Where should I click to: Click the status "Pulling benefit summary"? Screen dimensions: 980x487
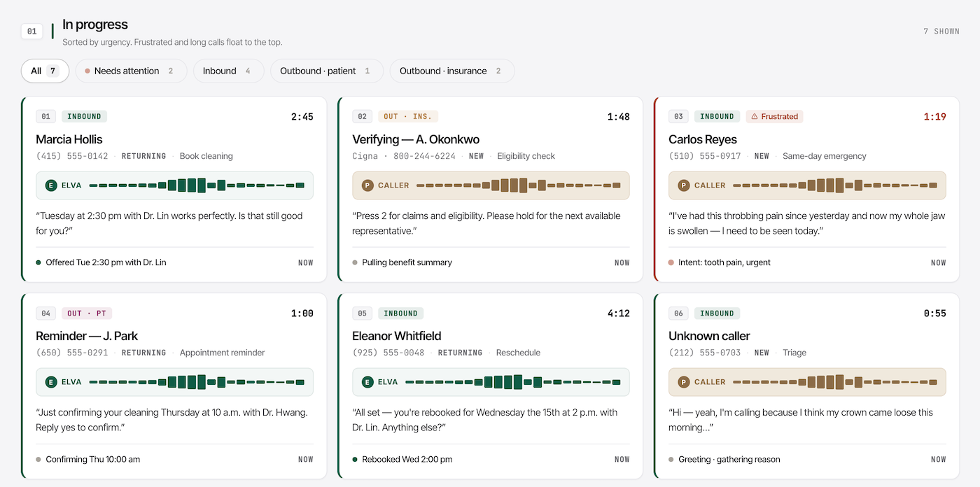click(x=407, y=262)
